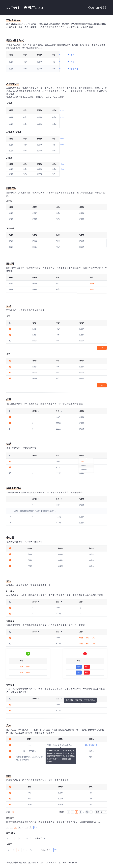Click sort icon beside 序号1 in 筛选 table
Viewport: 113px width, 868px height.
[x=39, y=456]
